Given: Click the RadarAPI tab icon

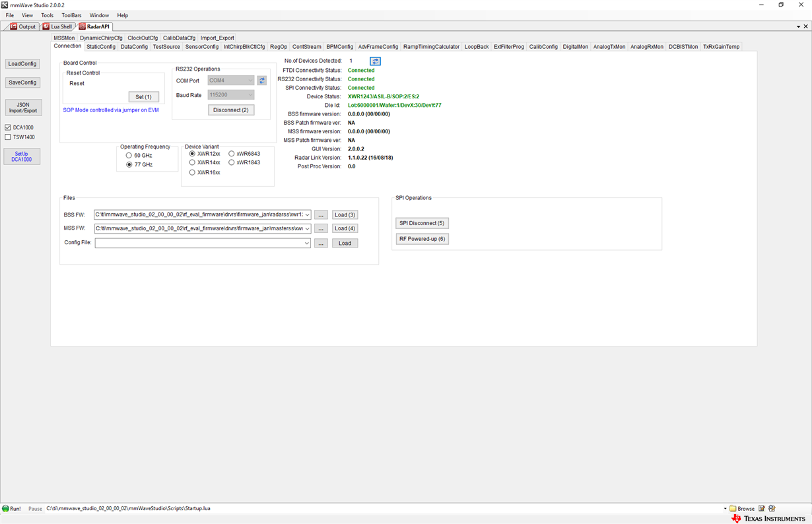Looking at the screenshot, I should [83, 27].
